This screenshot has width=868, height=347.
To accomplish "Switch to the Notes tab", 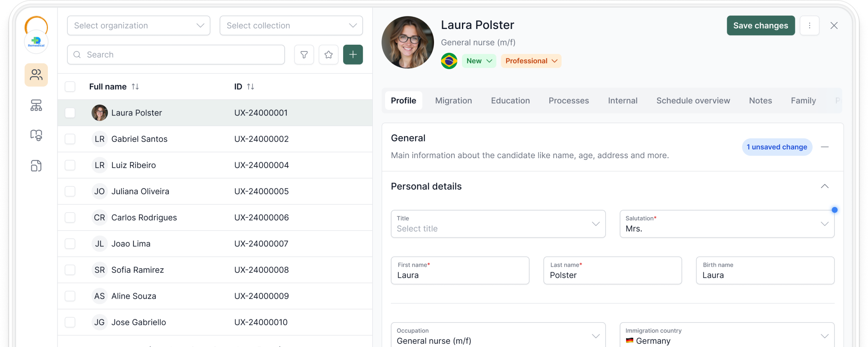I will (x=760, y=101).
